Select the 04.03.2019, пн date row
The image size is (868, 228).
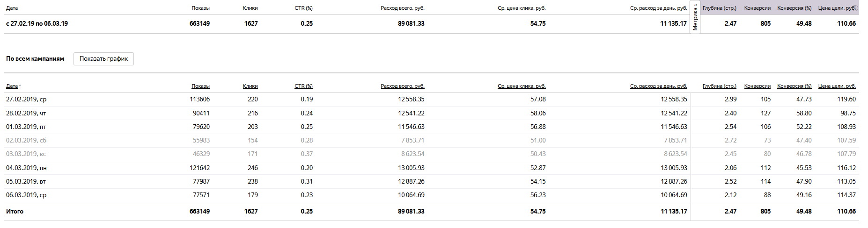click(x=431, y=168)
